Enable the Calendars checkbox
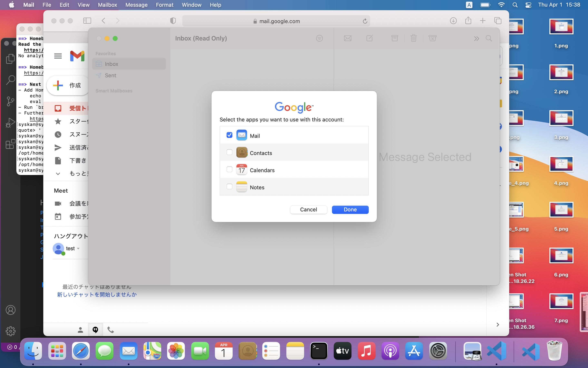Viewport: 588px width, 368px height. [x=229, y=169]
